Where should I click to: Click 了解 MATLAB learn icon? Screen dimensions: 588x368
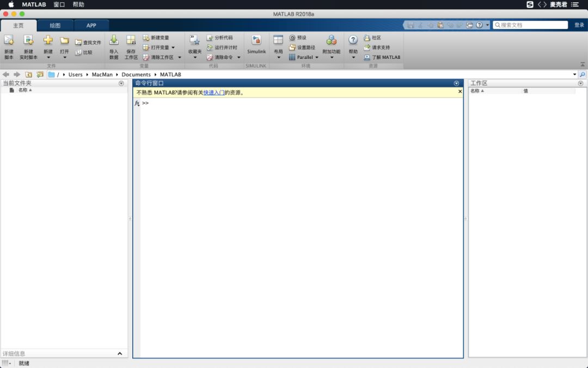pyautogui.click(x=367, y=57)
